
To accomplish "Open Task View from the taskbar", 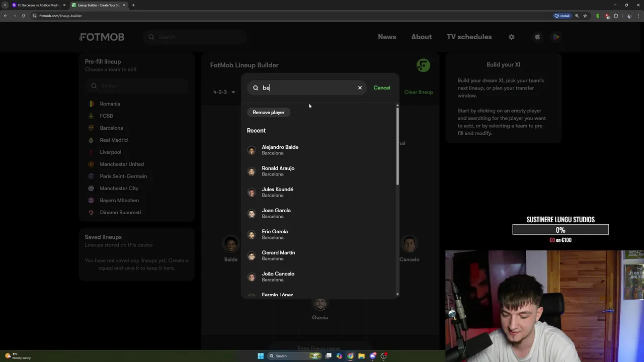I will 329,356.
